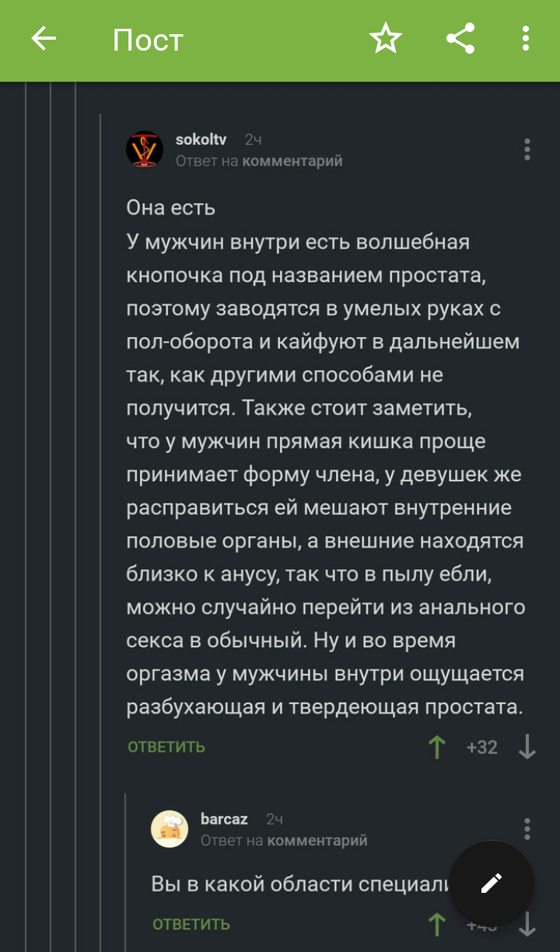Image resolution: width=560 pixels, height=952 pixels.
Task: Upvote sokoltv's comment
Action: click(x=437, y=747)
